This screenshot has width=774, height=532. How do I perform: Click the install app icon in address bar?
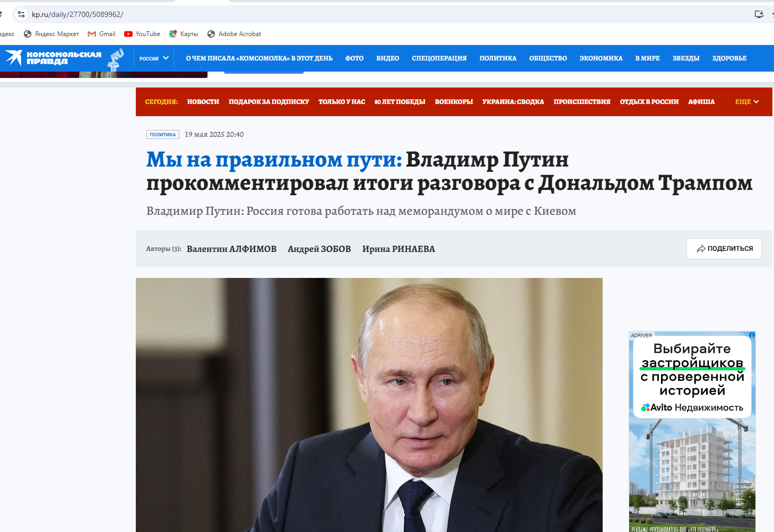point(759,14)
